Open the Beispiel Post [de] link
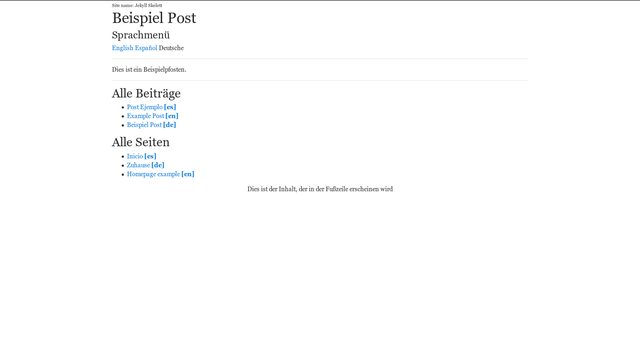 151,125
